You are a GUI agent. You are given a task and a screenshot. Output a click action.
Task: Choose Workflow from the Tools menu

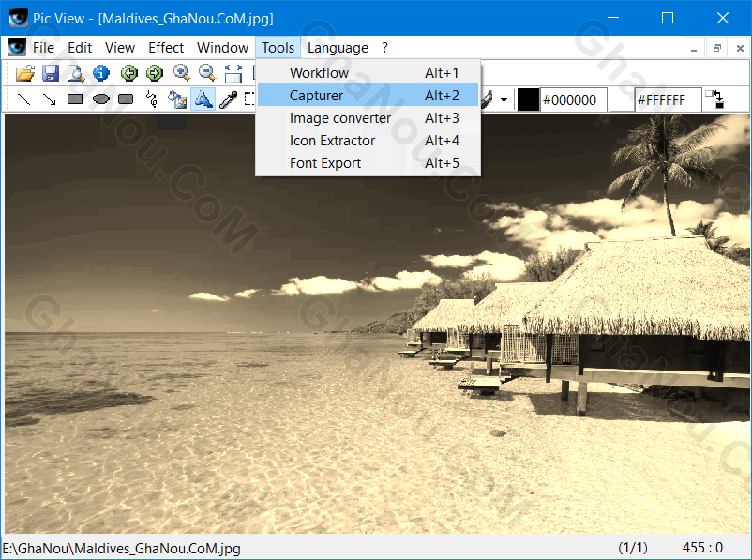pos(368,73)
